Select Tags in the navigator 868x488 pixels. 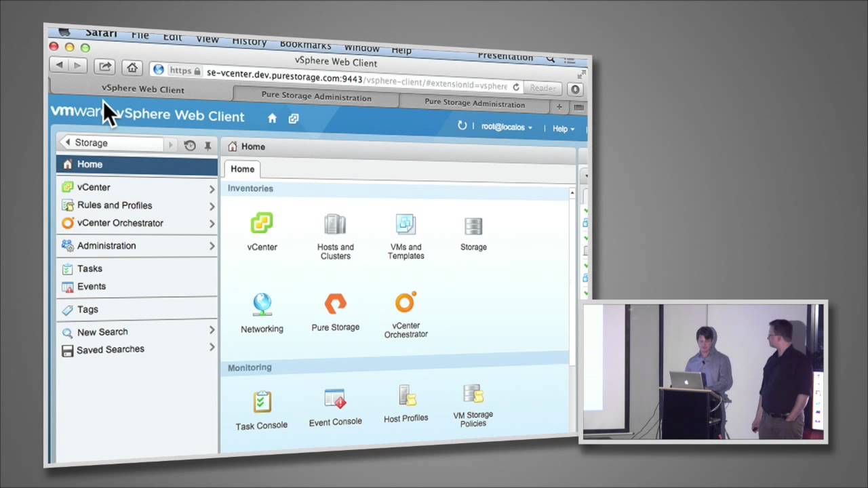[87, 309]
